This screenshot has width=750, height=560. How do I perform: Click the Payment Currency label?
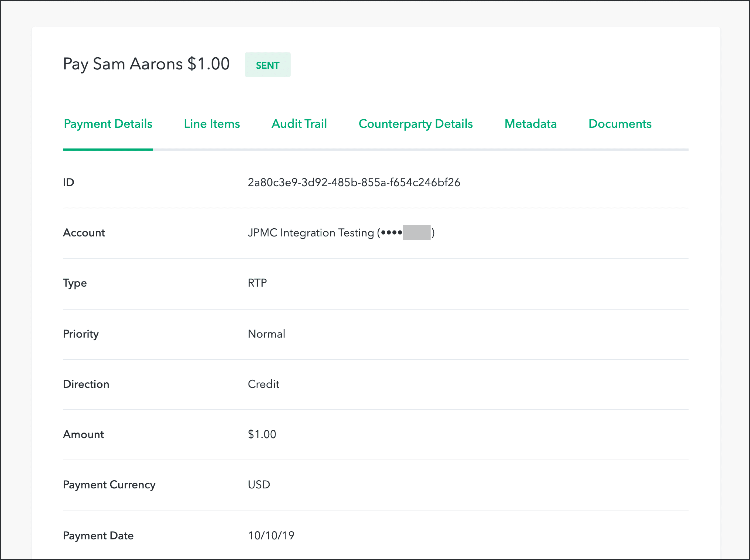coord(109,485)
